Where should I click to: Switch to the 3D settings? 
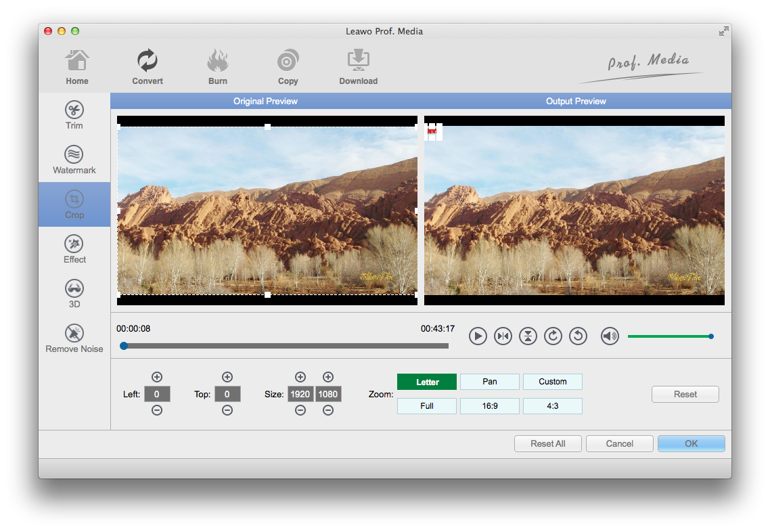(74, 294)
